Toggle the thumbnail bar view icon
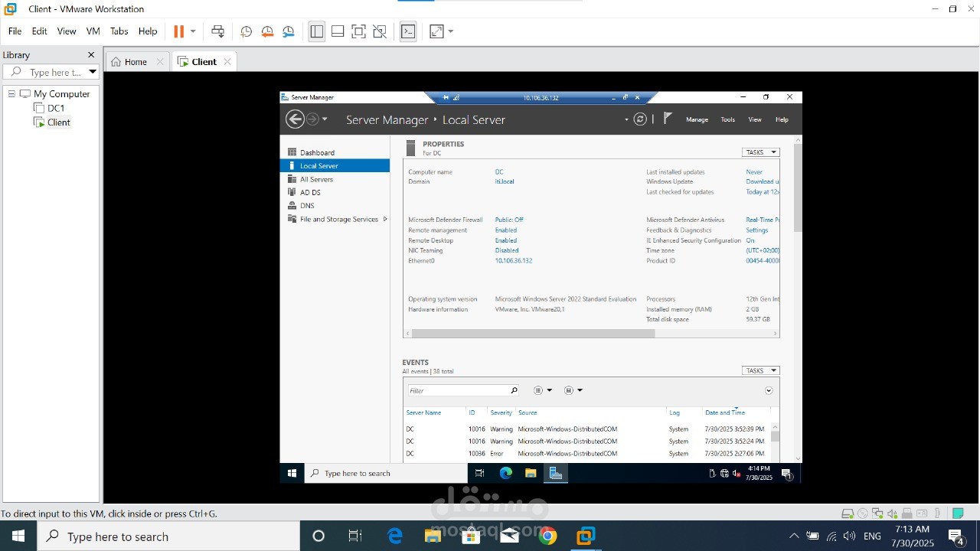980x551 pixels. pos(338,31)
